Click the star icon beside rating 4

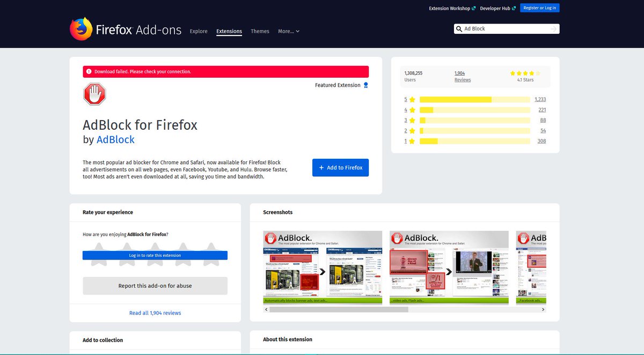(x=412, y=110)
